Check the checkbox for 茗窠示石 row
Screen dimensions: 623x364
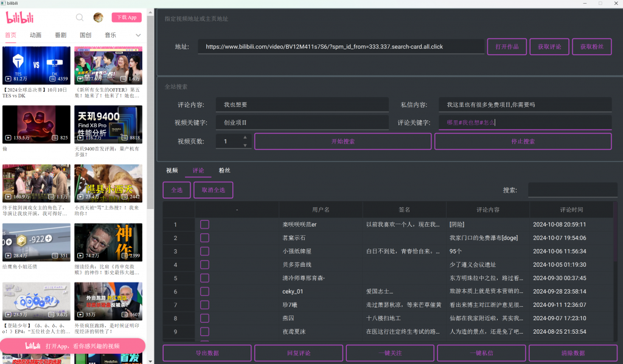(204, 238)
